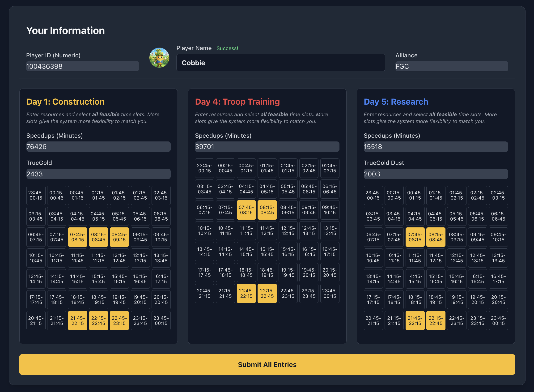Click Research Speedups field with 15518
The height and width of the screenshot is (392, 534).
click(x=436, y=147)
